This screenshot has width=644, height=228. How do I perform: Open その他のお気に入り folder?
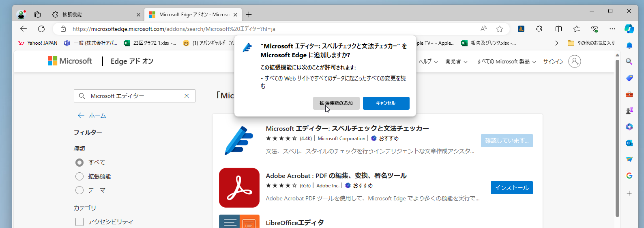coord(591,43)
